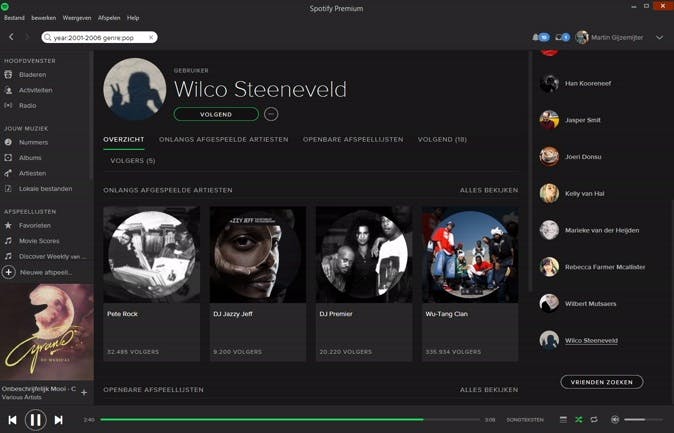
Task: Open the Pete Rock artist card
Action: [x=151, y=284]
